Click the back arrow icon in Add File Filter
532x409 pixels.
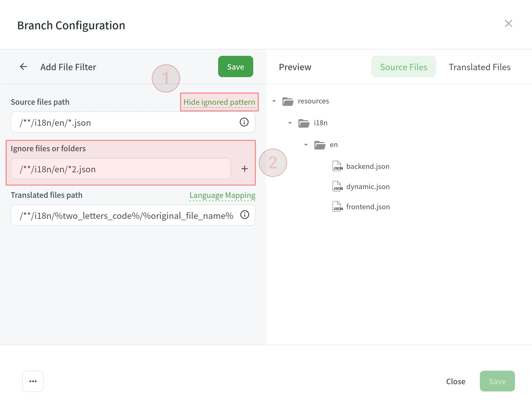pos(24,66)
